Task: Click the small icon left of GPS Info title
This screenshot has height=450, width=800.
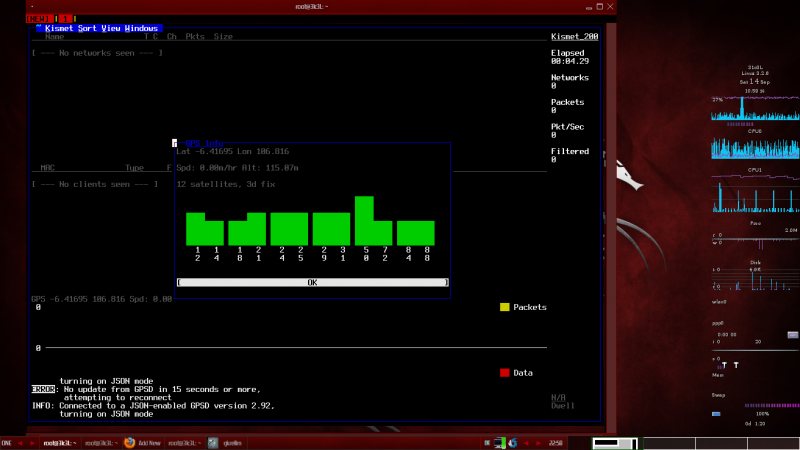Action: click(x=175, y=143)
